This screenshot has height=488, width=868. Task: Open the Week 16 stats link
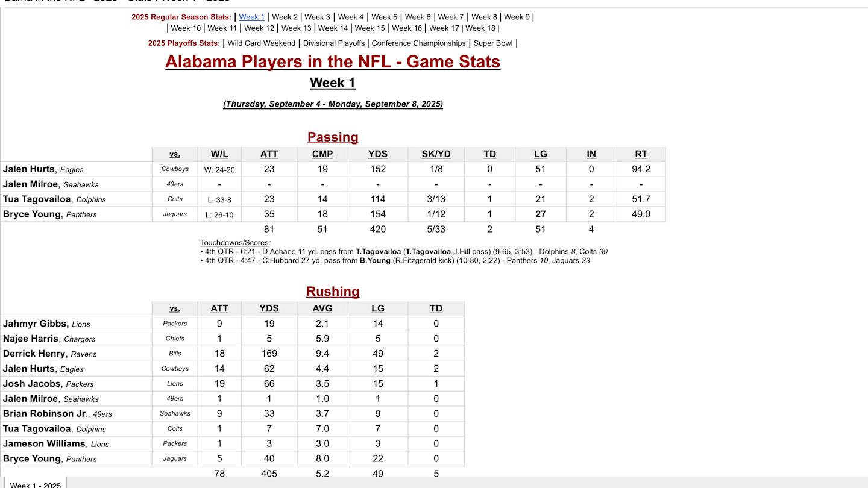407,28
